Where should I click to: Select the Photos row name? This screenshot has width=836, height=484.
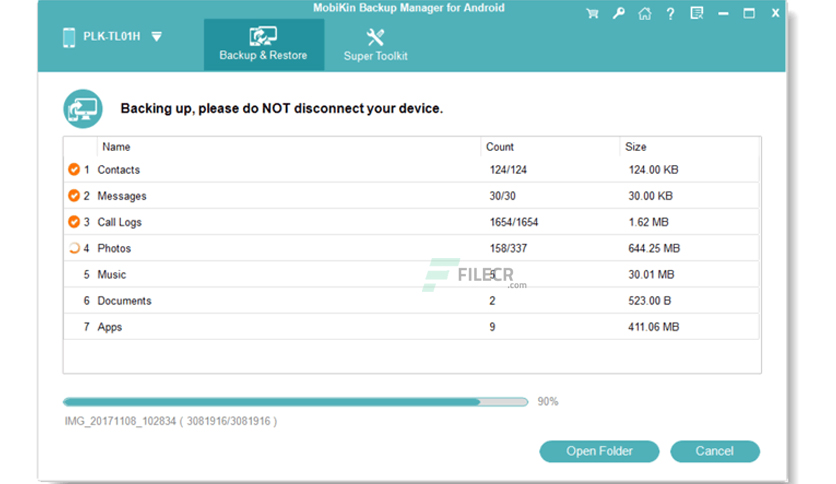tap(114, 248)
